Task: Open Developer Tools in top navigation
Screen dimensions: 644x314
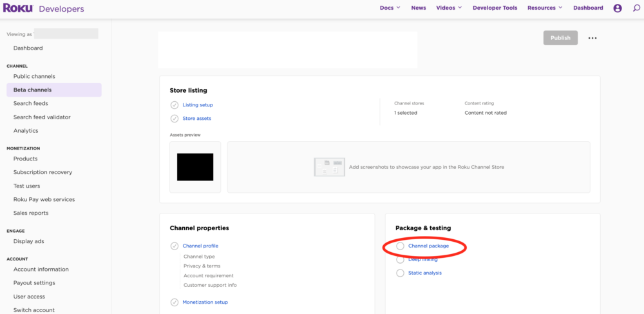Action: (495, 8)
